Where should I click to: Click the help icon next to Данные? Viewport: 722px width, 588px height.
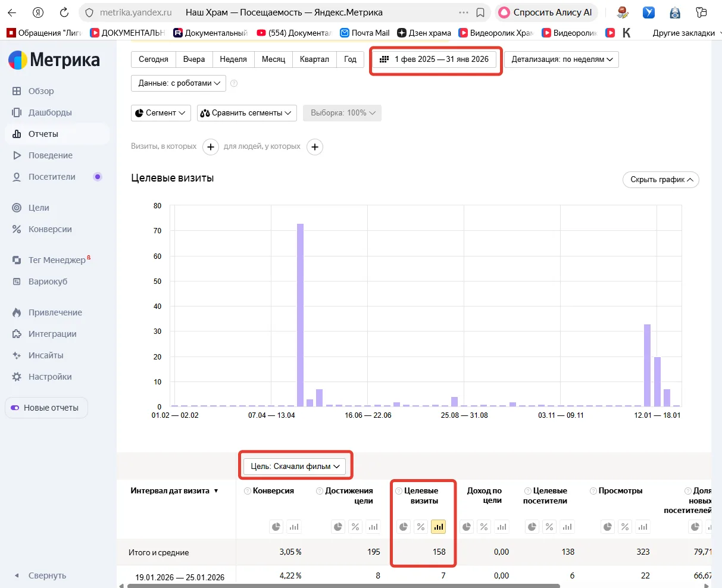(234, 83)
